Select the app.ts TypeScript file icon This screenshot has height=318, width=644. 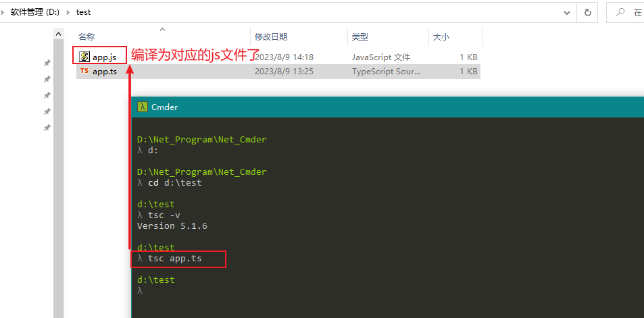[84, 71]
